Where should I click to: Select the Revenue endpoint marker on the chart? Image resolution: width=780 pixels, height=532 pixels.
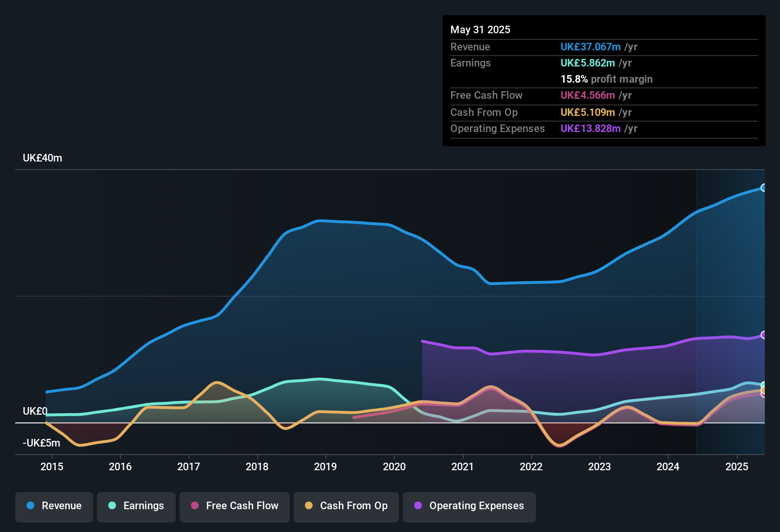pos(763,189)
